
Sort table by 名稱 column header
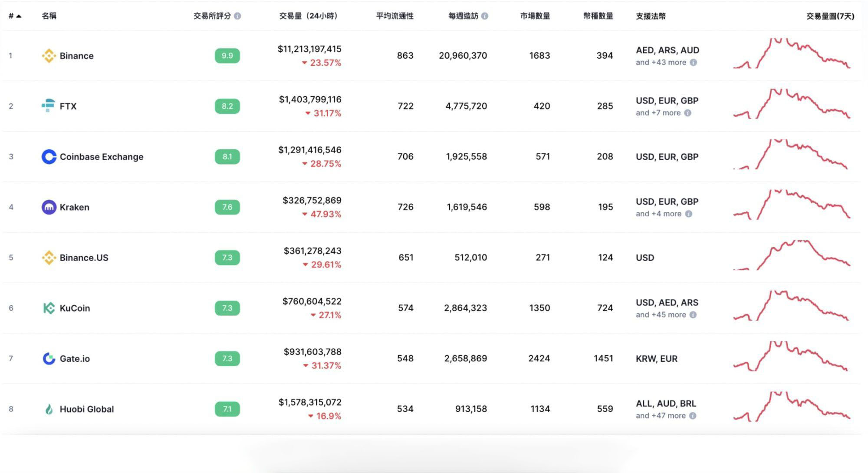[49, 16]
